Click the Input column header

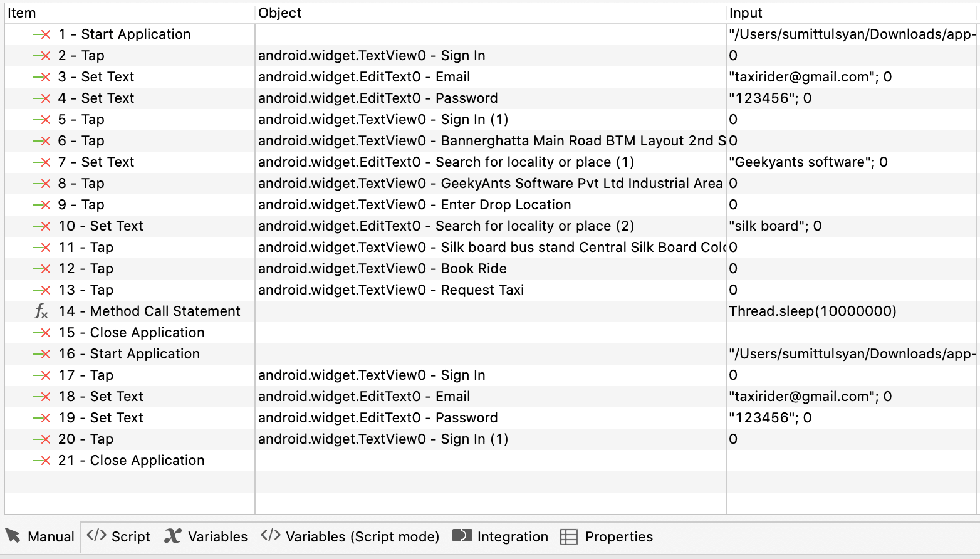pyautogui.click(x=852, y=13)
